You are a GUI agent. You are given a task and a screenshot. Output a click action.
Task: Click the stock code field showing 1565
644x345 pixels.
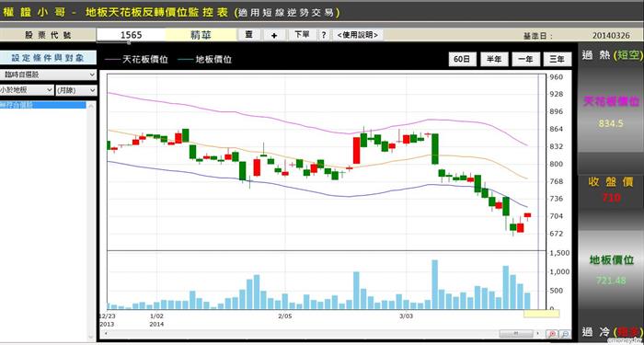coord(131,35)
